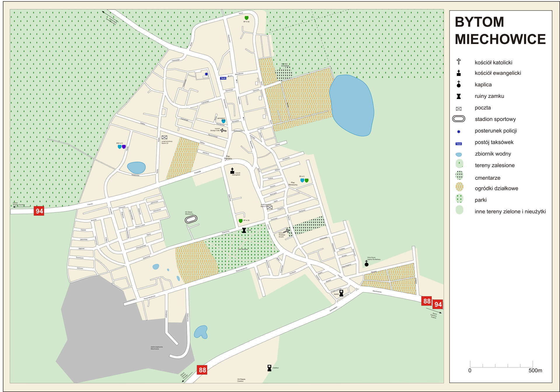
Task: Select the large blue lake on the map
Action: pos(352,105)
